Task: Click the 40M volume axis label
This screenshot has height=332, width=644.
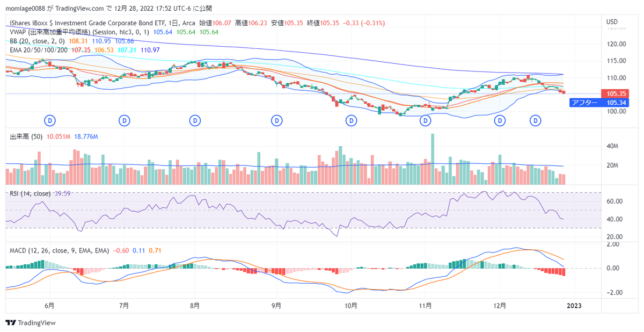Action: click(611, 146)
